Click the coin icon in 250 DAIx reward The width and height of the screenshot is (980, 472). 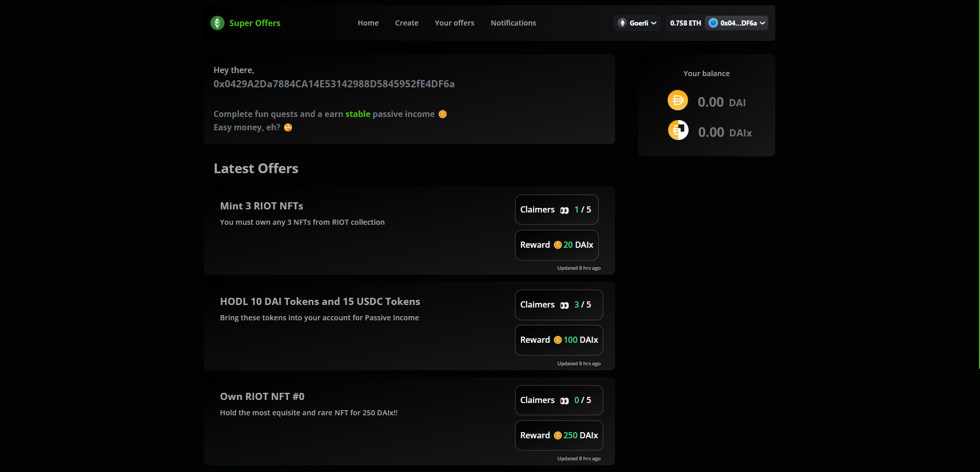coord(557,436)
